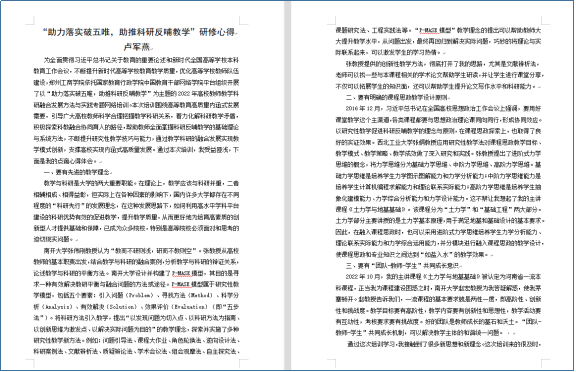Click the heading "一、要有先进的教学理念"

click(x=76, y=172)
